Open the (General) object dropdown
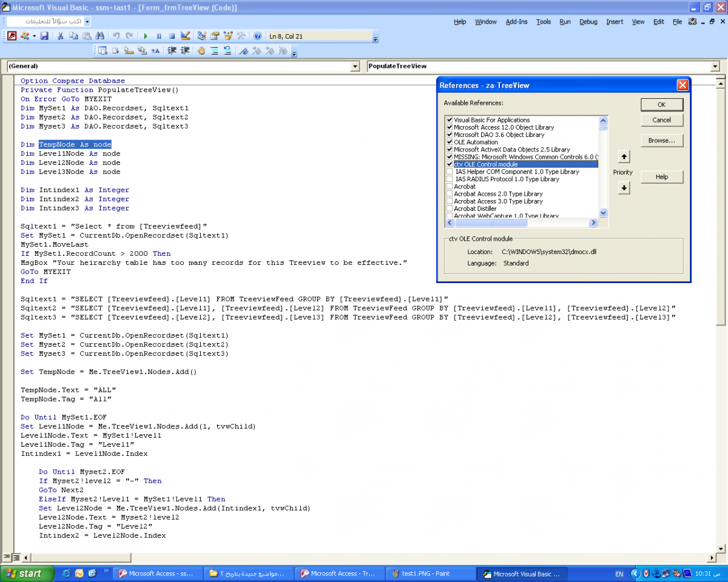Image resolution: width=728 pixels, height=582 pixels. coord(356,66)
